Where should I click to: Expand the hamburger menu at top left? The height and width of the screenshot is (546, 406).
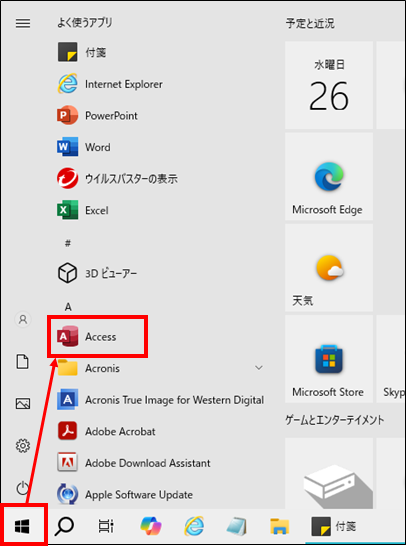pos(23,23)
